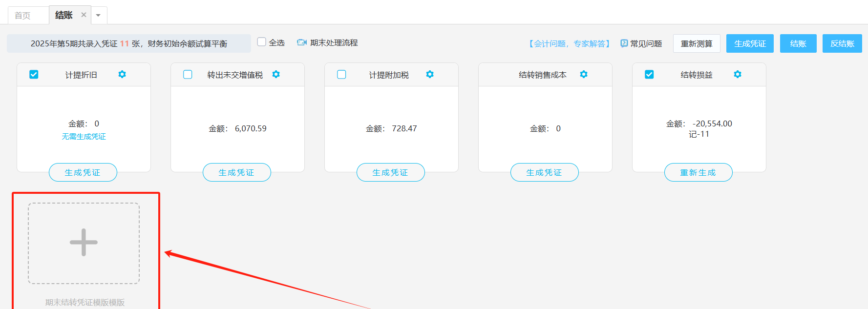Open settings gear for 计提折旧 card
The image size is (868, 309).
click(x=122, y=74)
